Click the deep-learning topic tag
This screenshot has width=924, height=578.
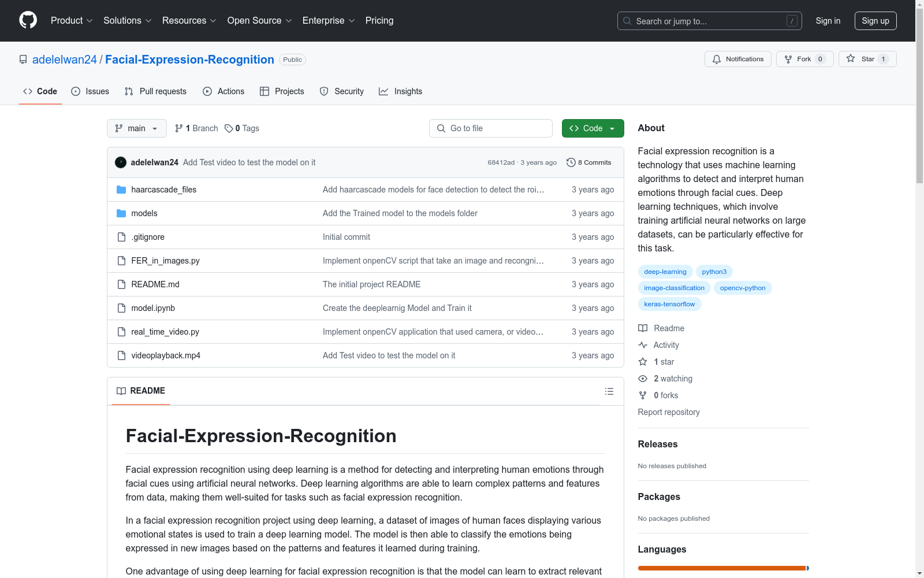click(665, 272)
